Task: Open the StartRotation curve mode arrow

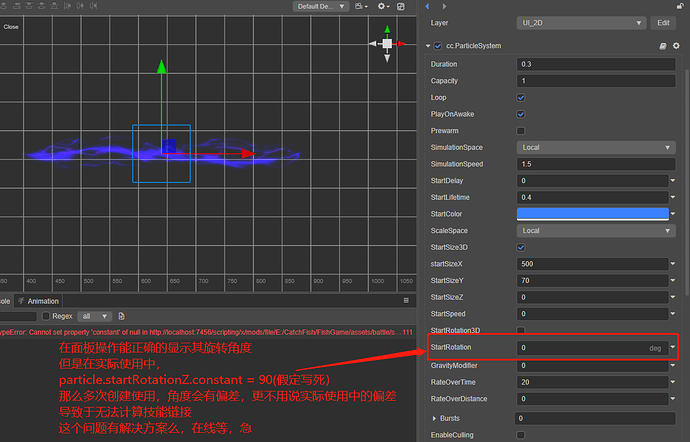Action: [x=673, y=347]
